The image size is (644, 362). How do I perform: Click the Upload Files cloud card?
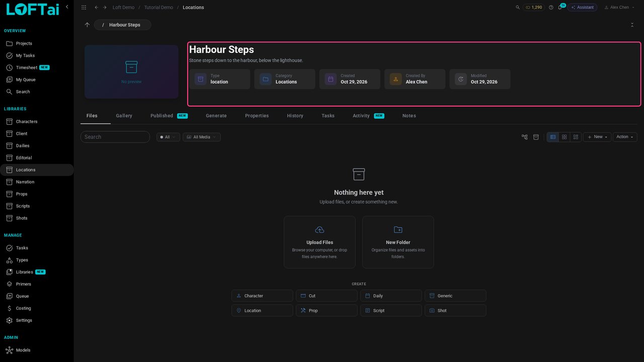click(319, 242)
